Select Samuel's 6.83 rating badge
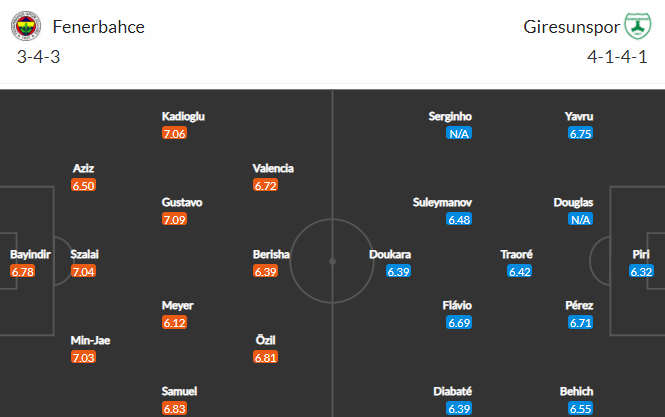 click(x=174, y=409)
